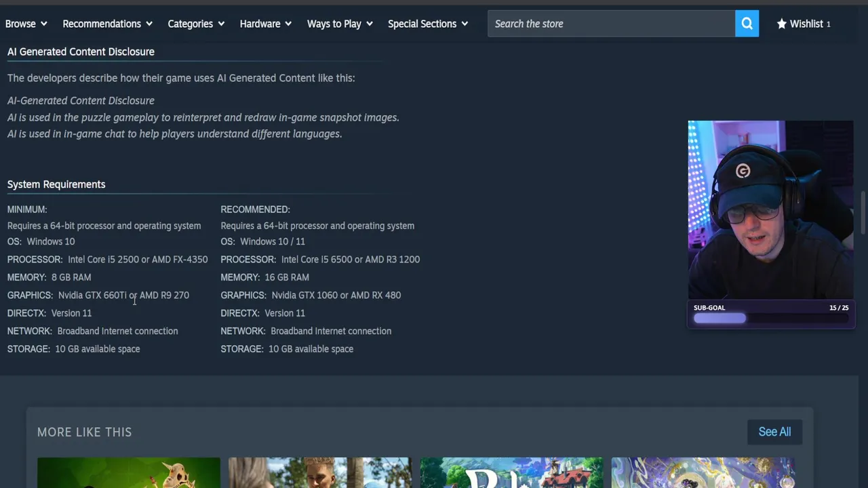This screenshot has width=868, height=488.
Task: Expand the Hardware menu
Action: pos(265,24)
